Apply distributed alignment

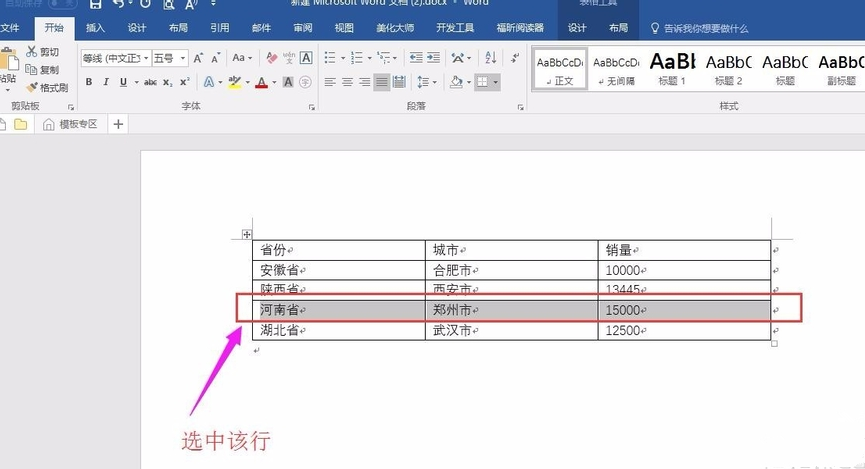(399, 82)
